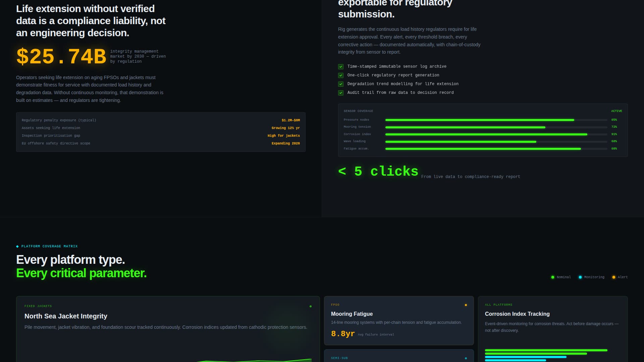
Task: Click the diamond icon before Platform Coverage Matrix
Action: (17, 246)
